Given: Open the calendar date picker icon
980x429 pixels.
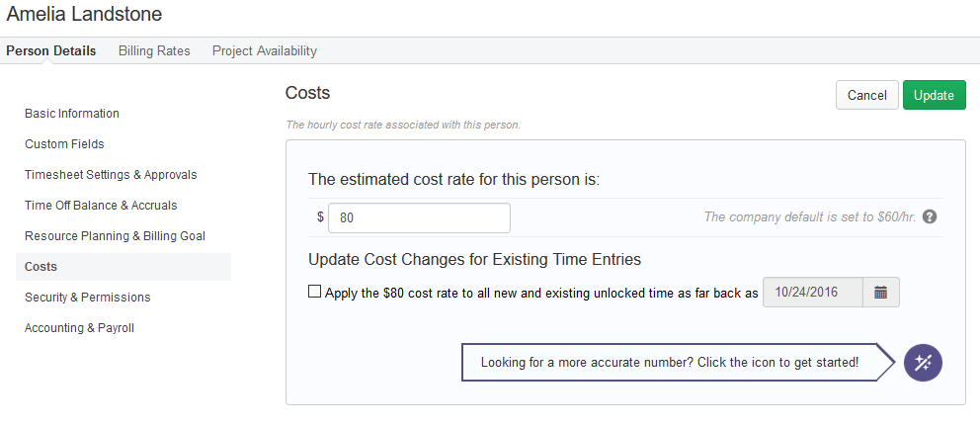Looking at the screenshot, I should [x=881, y=292].
